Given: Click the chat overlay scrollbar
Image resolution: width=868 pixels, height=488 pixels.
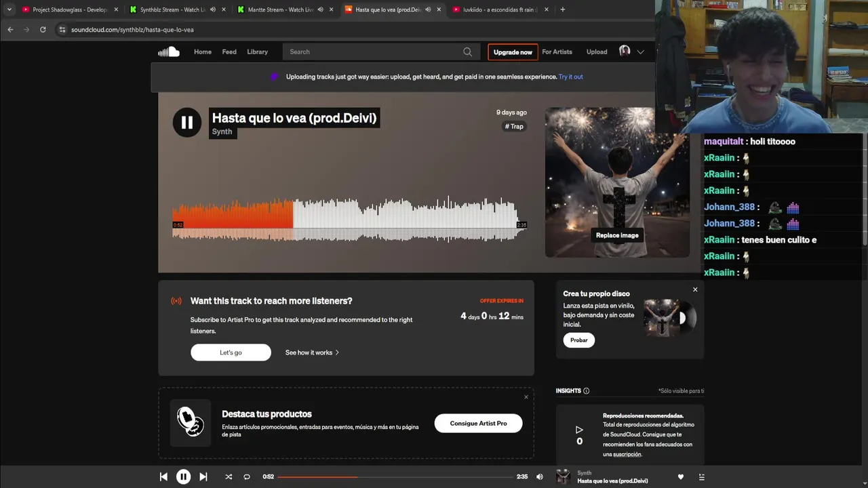Looking at the screenshot, I should pyautogui.click(x=865, y=189).
